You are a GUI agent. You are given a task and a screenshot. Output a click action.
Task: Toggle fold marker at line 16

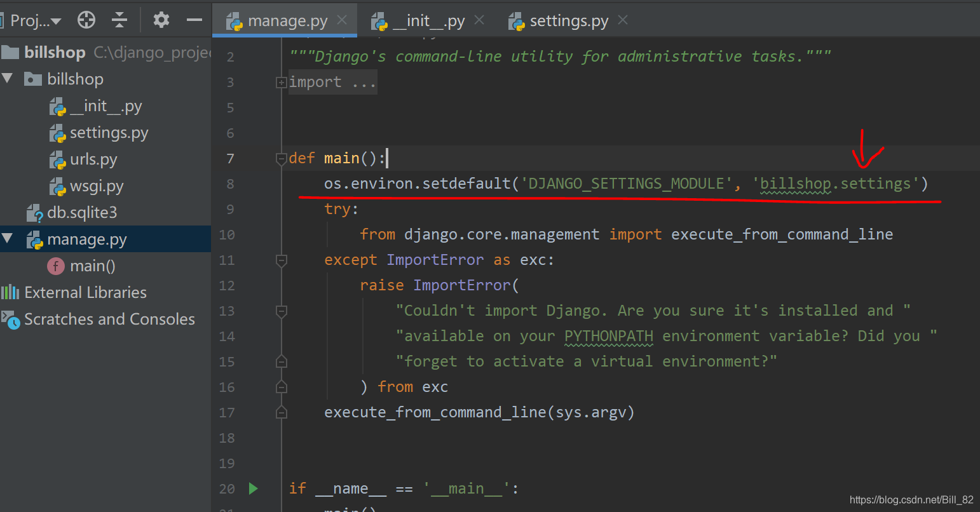pos(281,387)
